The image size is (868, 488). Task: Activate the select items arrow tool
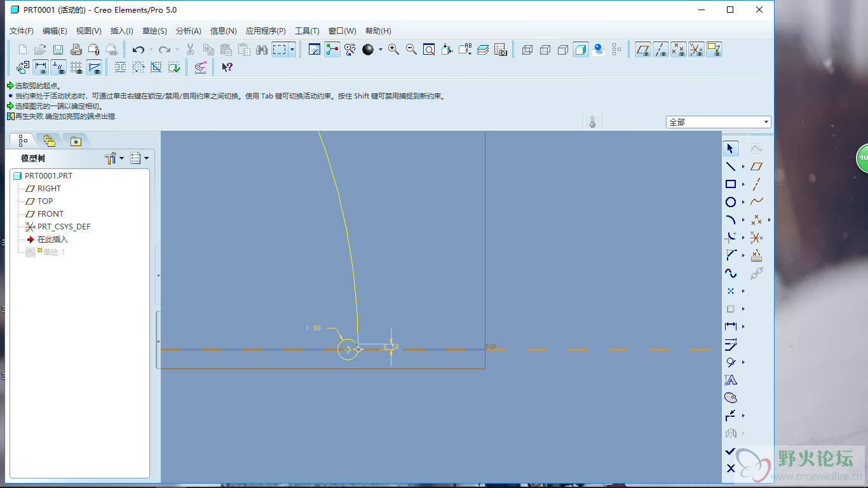pyautogui.click(x=731, y=149)
